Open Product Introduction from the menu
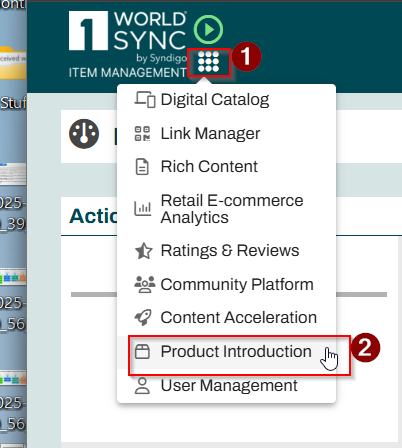402x448 pixels. 226,352
